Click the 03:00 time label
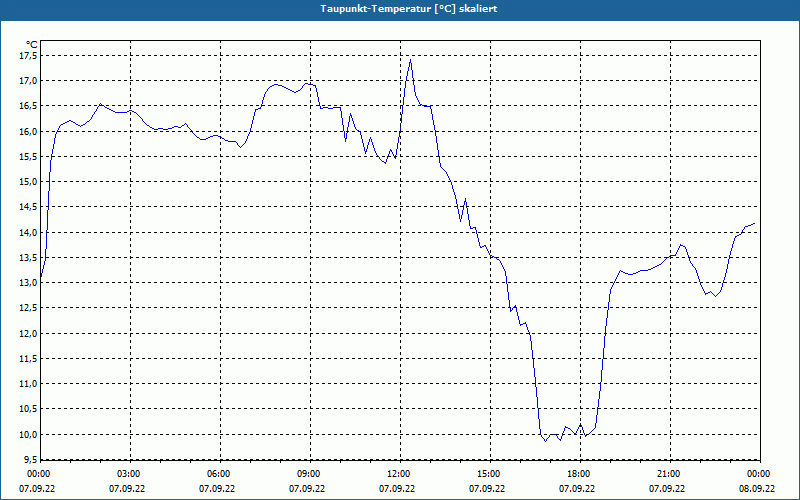The width and height of the screenshot is (800, 500). tap(131, 474)
